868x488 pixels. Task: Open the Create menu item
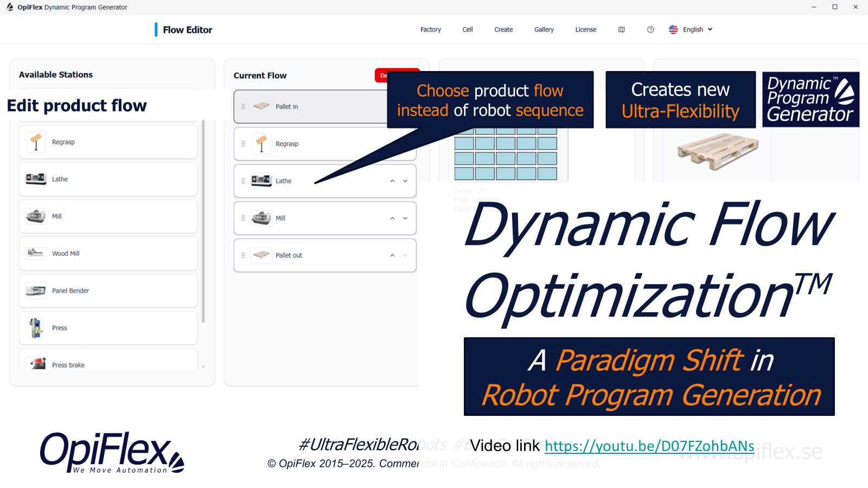coord(503,30)
